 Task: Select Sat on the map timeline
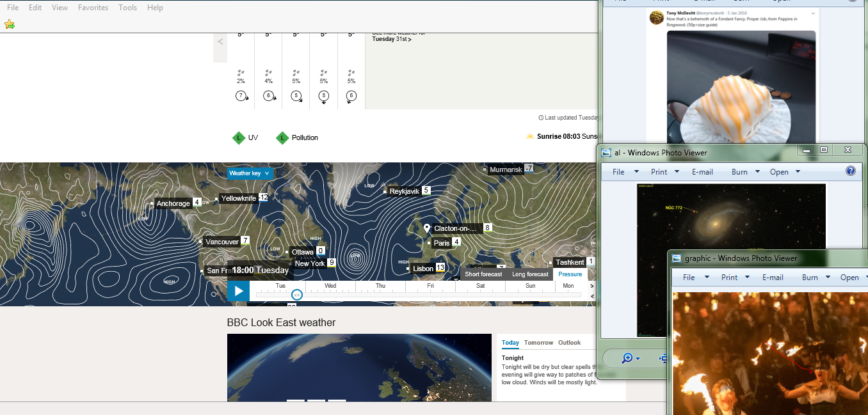coord(480,286)
